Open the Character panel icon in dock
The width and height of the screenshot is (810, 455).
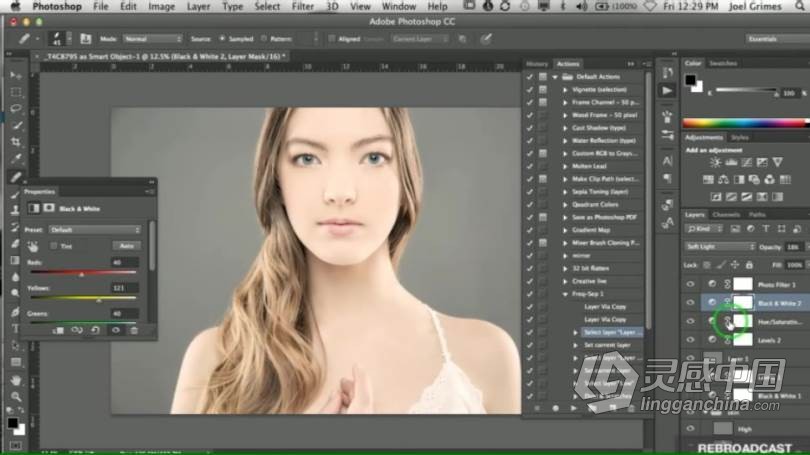[x=667, y=161]
